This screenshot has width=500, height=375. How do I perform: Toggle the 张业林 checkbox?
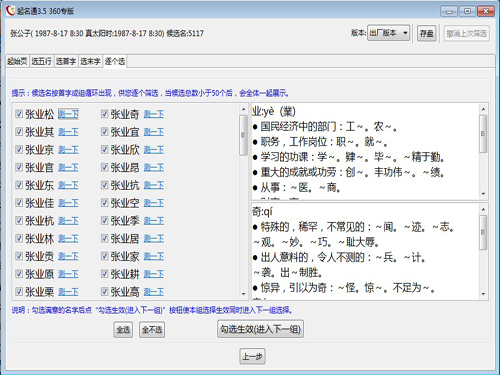click(19, 238)
